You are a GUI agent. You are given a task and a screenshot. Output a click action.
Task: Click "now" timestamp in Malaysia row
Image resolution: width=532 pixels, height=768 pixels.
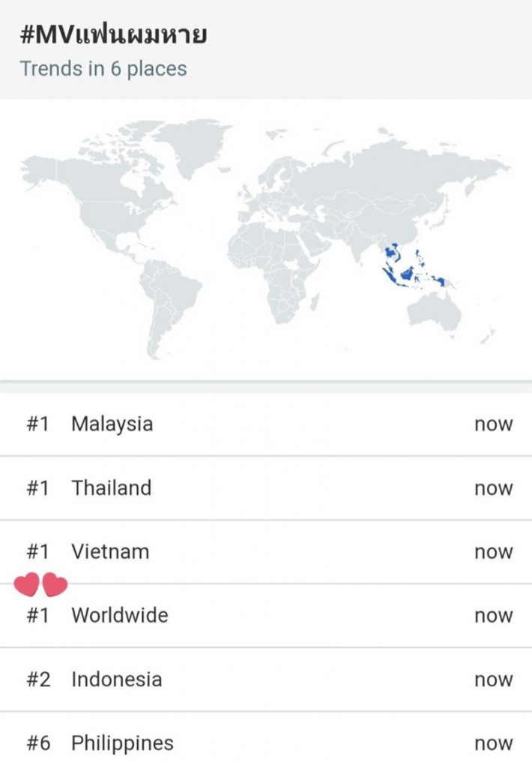coord(493,424)
